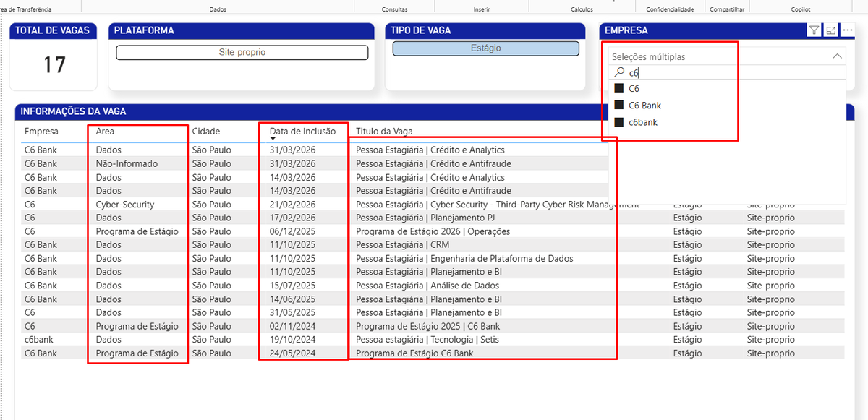
Task: Click the Seleções múltiplas dropdown box
Action: click(726, 56)
